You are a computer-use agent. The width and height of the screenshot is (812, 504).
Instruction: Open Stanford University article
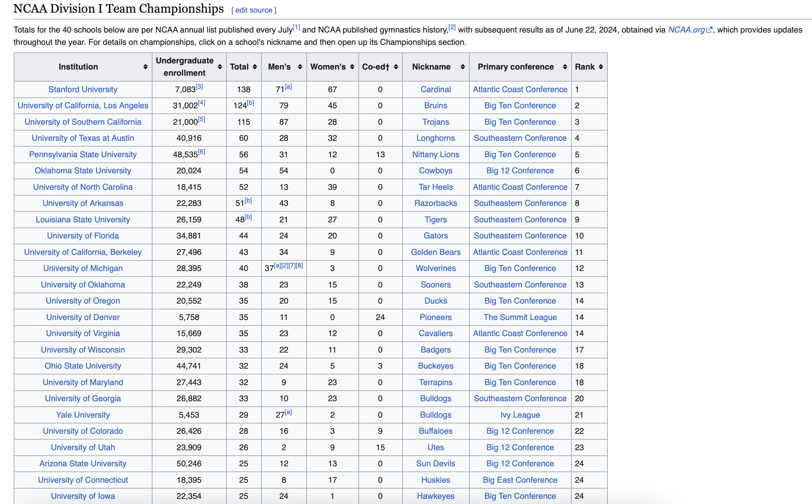[83, 89]
